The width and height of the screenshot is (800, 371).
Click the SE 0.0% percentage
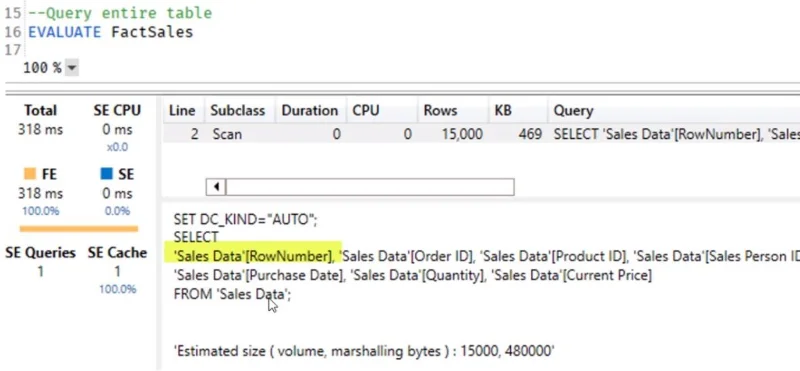(x=117, y=211)
